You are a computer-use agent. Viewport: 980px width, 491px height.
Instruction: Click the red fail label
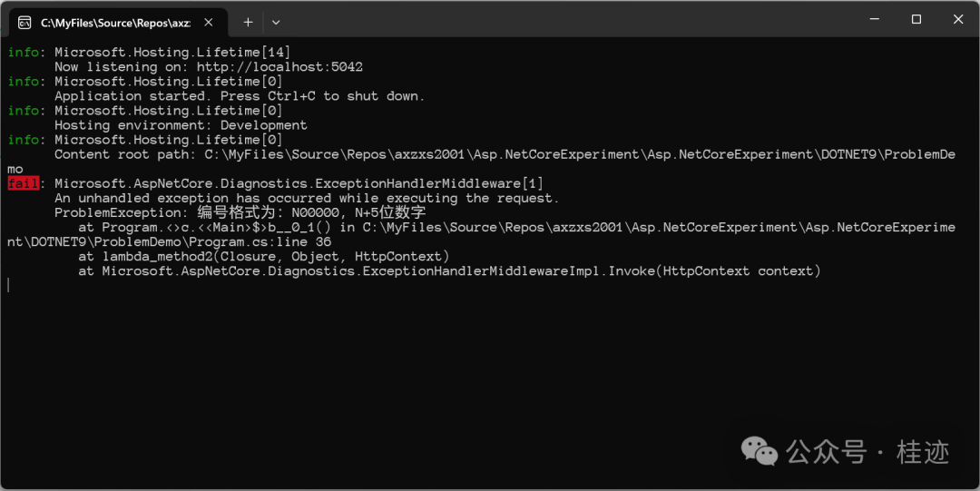coord(23,183)
